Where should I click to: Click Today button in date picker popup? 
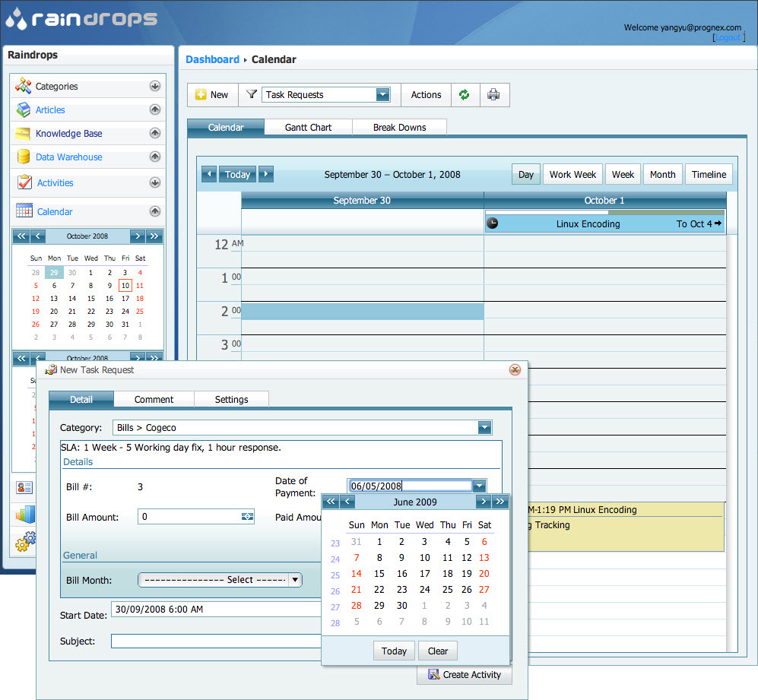pyautogui.click(x=394, y=651)
